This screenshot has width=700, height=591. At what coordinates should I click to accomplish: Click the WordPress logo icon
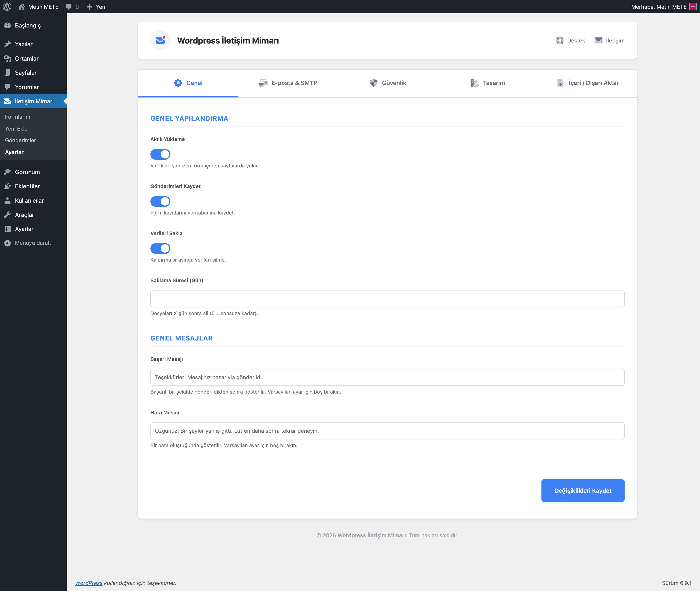coord(7,7)
